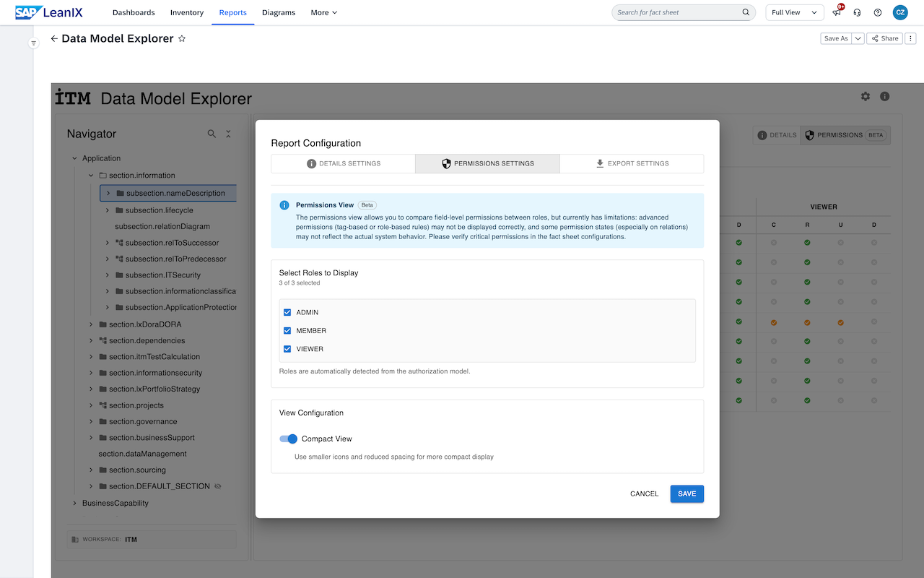This screenshot has width=924, height=578.
Task: Toggle the ADMIN role checkbox
Action: pos(287,312)
